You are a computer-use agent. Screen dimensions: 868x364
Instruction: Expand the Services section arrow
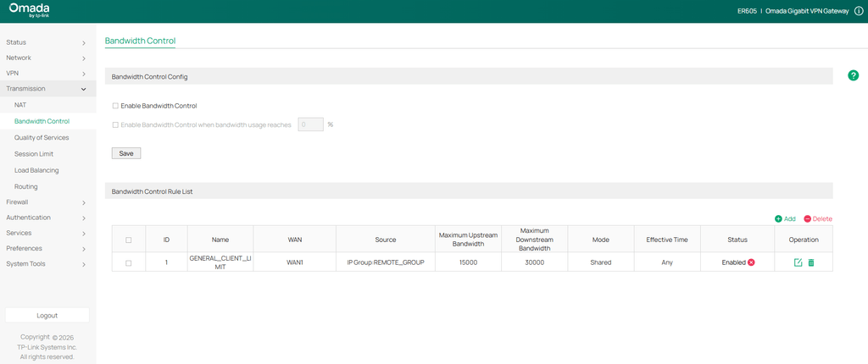tap(84, 234)
